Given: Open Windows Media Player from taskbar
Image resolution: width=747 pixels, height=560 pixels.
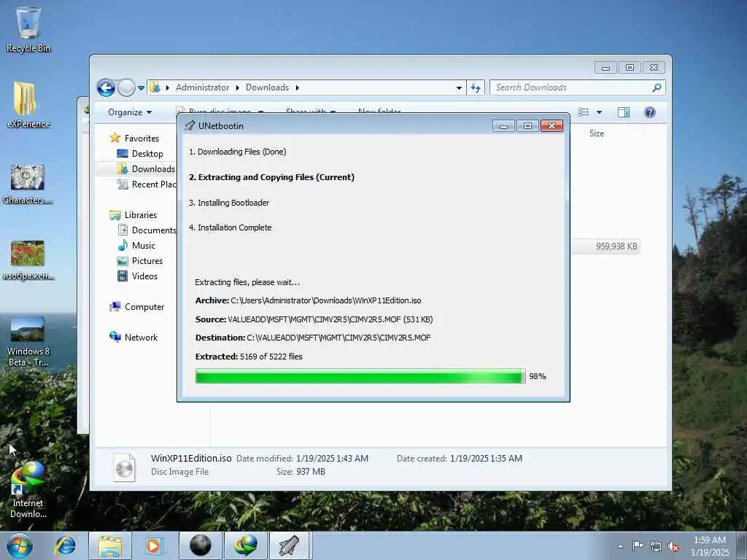Looking at the screenshot, I should click(x=153, y=545).
